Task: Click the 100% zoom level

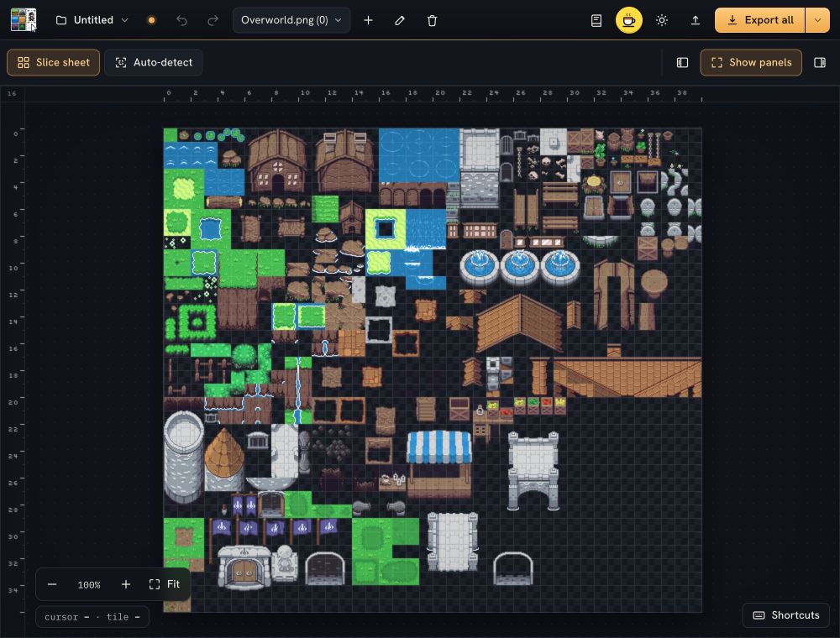Action: 89,584
